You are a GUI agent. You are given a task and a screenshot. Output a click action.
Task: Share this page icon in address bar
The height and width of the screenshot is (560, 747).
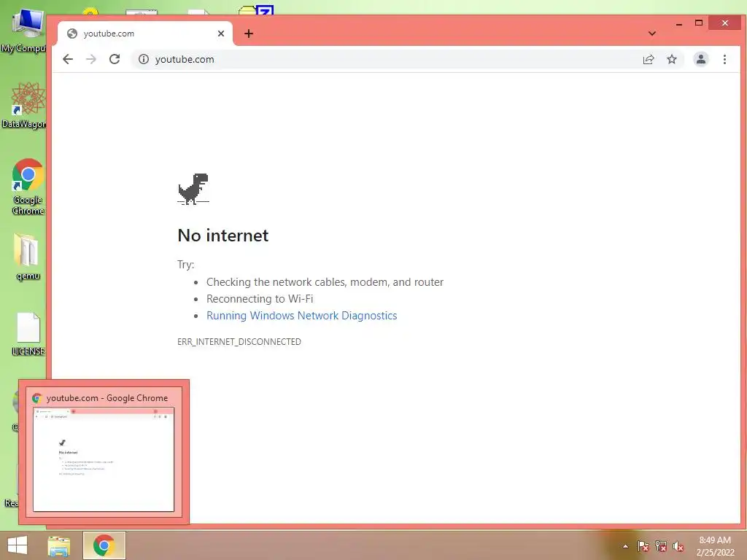[x=649, y=59]
